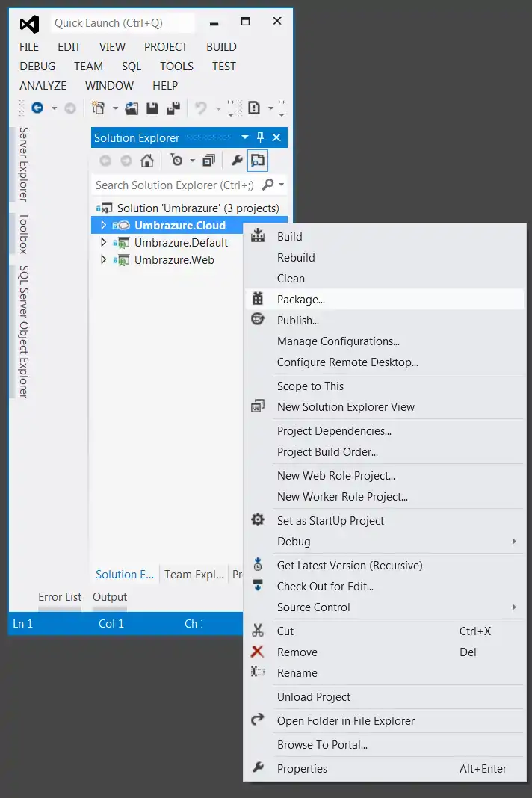Open the BUILD menu

click(x=221, y=47)
